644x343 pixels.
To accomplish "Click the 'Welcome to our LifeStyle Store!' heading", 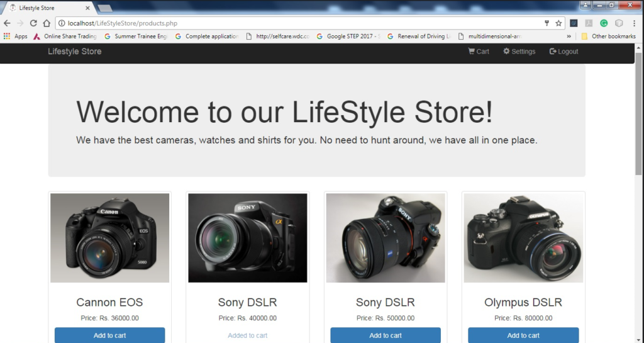I will [284, 112].
